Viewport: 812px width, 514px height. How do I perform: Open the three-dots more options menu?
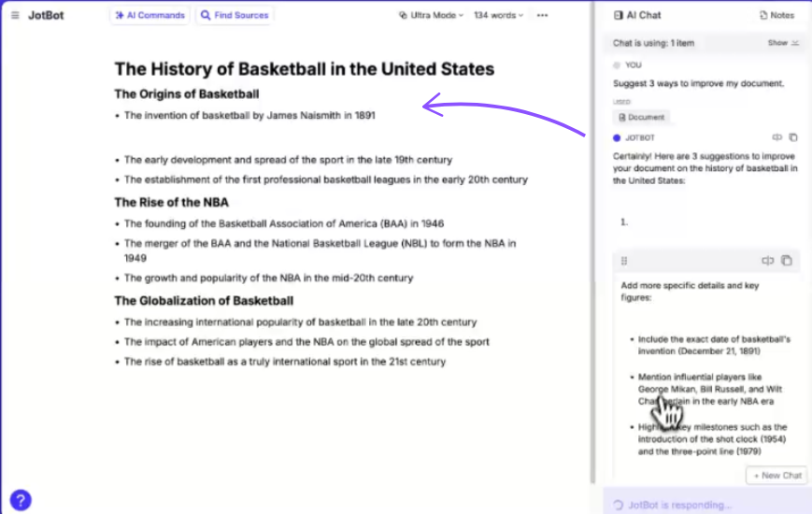(x=542, y=16)
